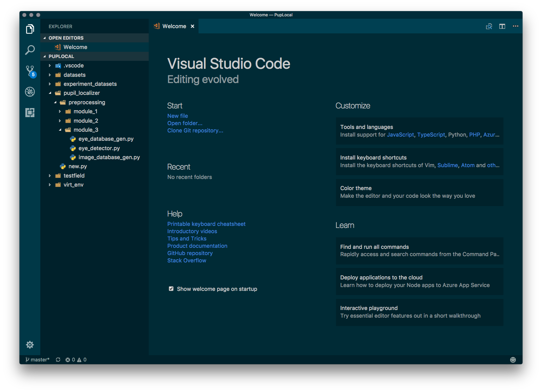Sync changes using the status bar refresh icon
This screenshot has width=542, height=392.
[58, 359]
